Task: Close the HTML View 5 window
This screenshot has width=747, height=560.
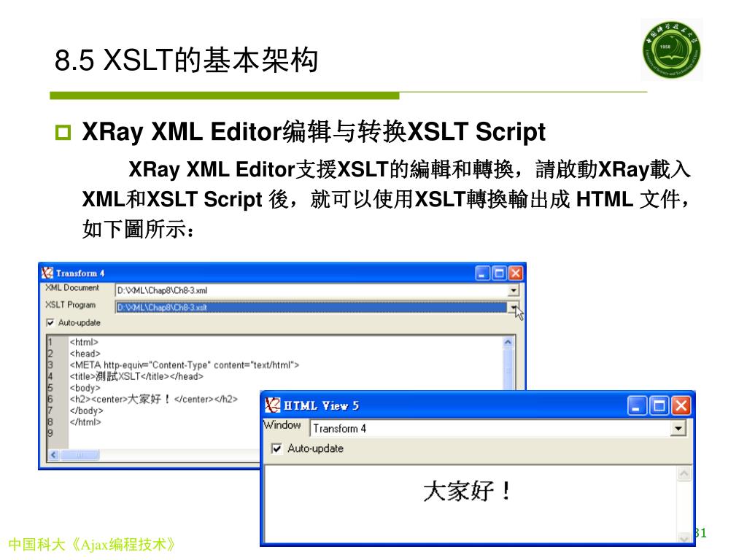Action: (x=681, y=405)
